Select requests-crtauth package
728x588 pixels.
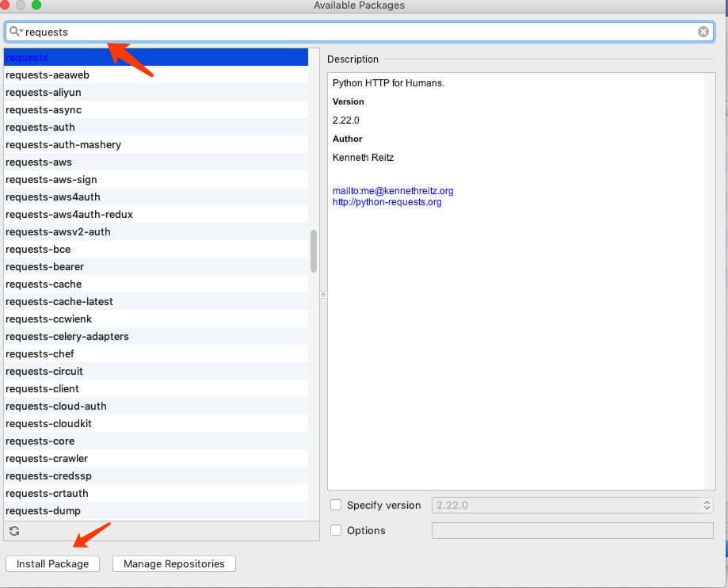click(156, 493)
